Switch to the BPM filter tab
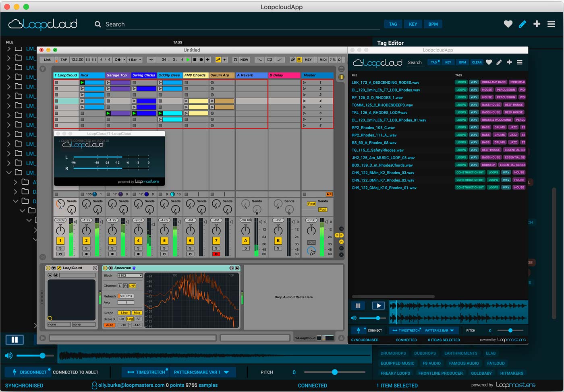The width and height of the screenshot is (564, 392). [x=433, y=24]
